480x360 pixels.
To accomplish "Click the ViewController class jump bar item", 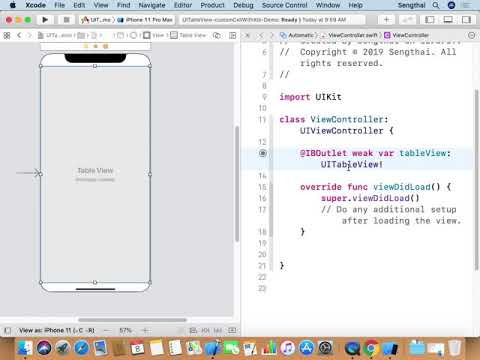I will tap(407, 35).
